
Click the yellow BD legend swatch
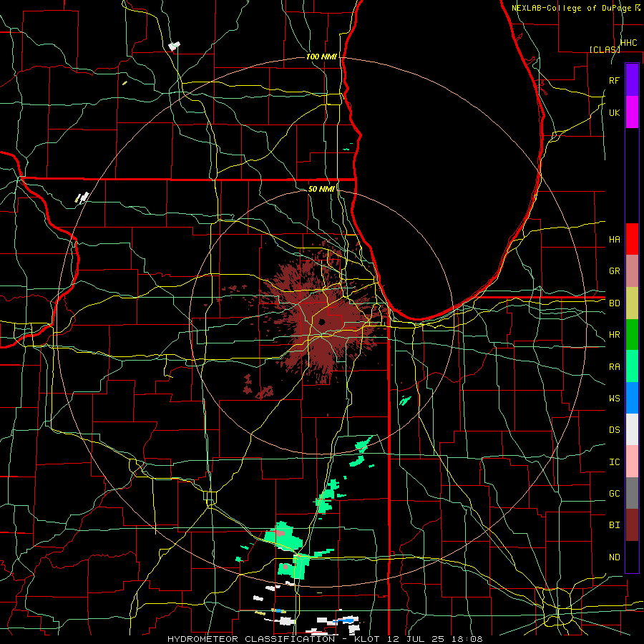point(632,303)
